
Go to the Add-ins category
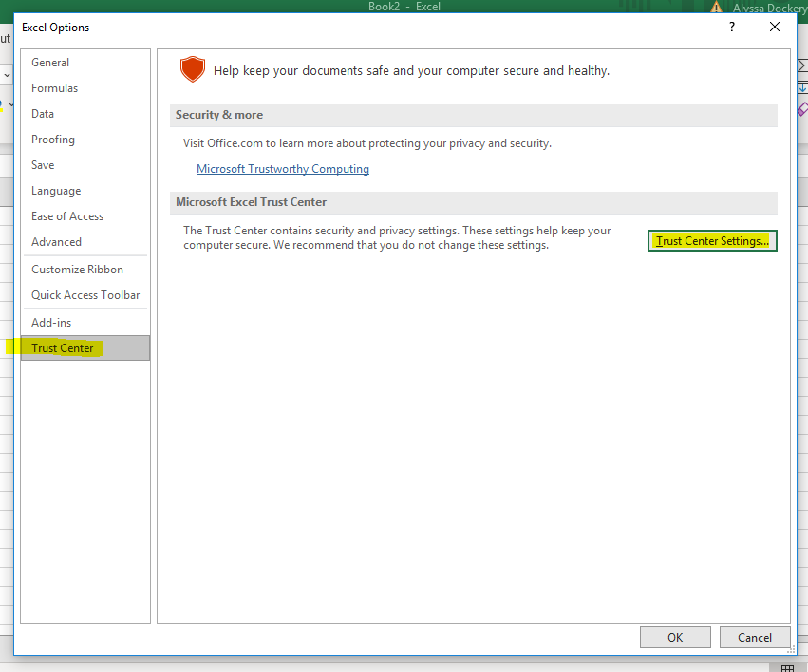[x=51, y=323]
